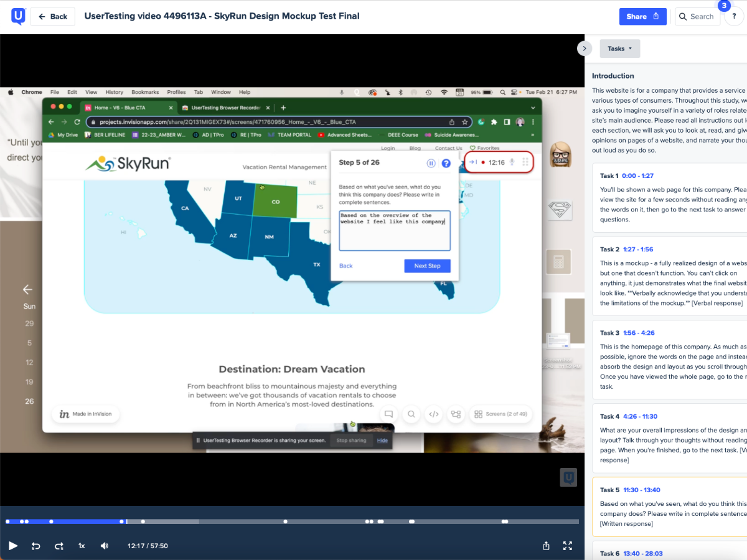Open Bookmarks menu in recorded menu bar
This screenshot has height=560, width=747.
tap(145, 92)
